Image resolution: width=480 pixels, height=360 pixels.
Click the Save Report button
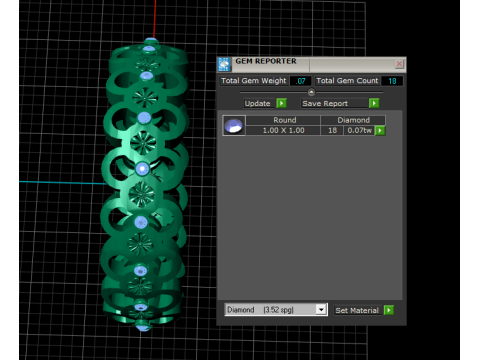pos(335,103)
